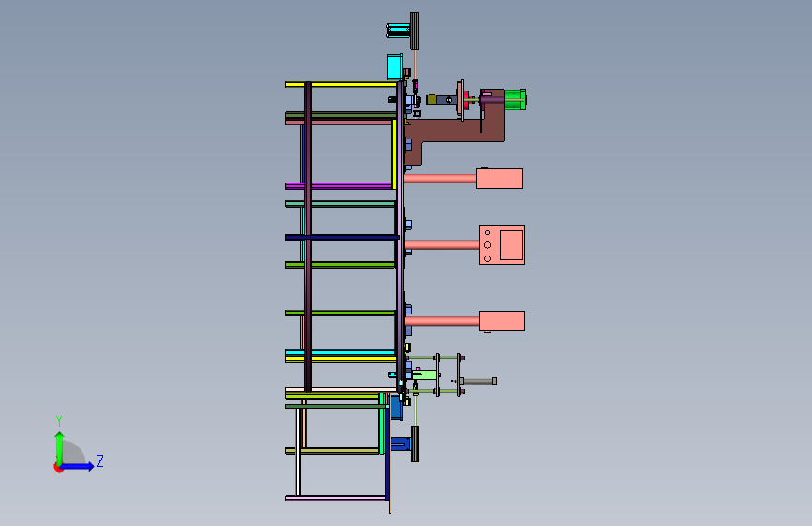Select the topmost salmon box

click(x=498, y=179)
